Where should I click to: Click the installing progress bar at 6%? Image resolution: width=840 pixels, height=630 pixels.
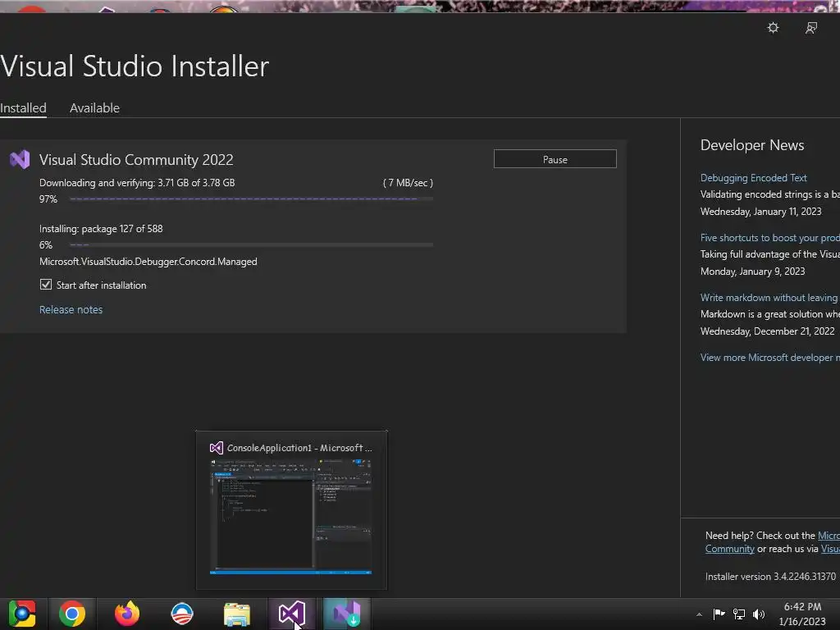pos(251,244)
